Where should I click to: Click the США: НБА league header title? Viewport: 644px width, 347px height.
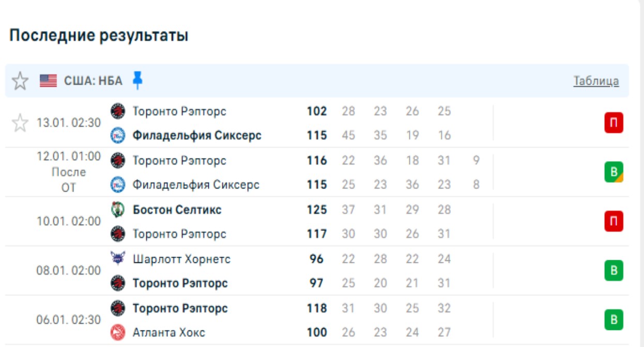93,81
